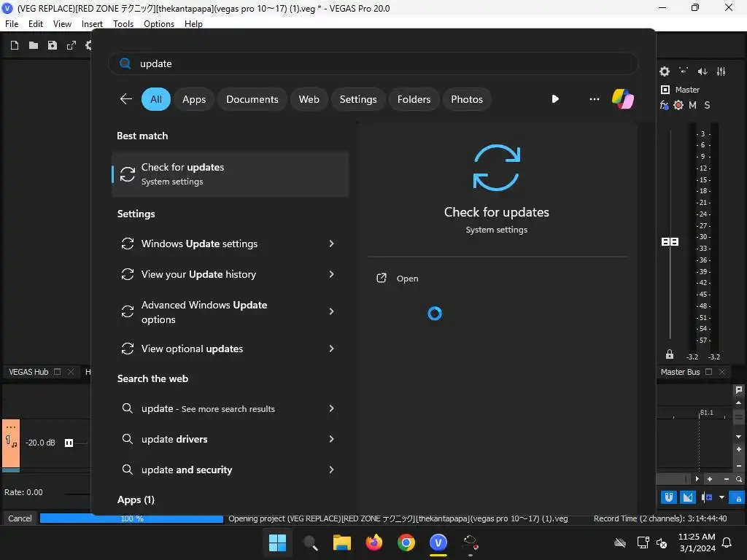This screenshot has height=560, width=747.
Task: Click the Master FX icon
Action: 664,105
